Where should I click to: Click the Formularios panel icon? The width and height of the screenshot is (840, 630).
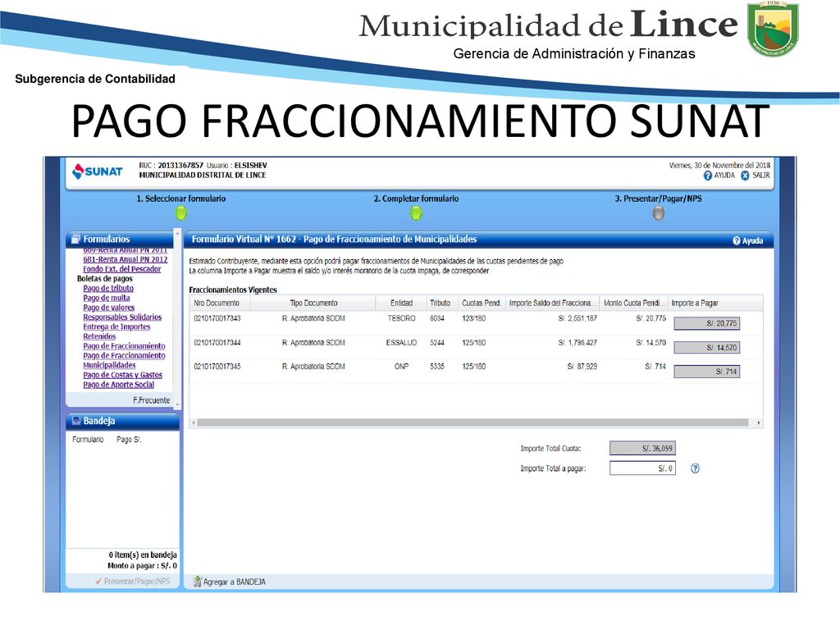click(75, 239)
